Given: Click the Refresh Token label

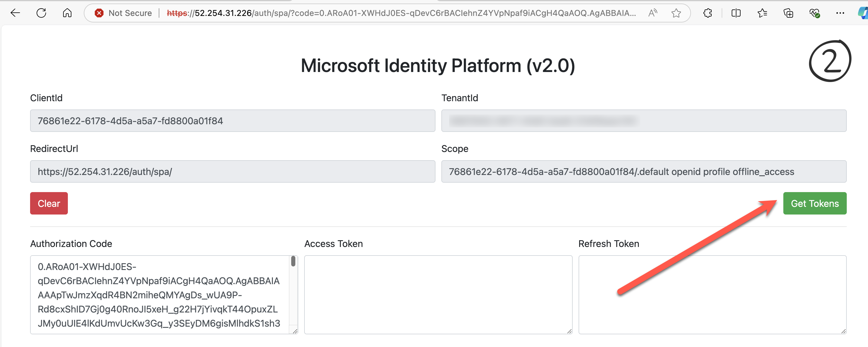Looking at the screenshot, I should 609,243.
